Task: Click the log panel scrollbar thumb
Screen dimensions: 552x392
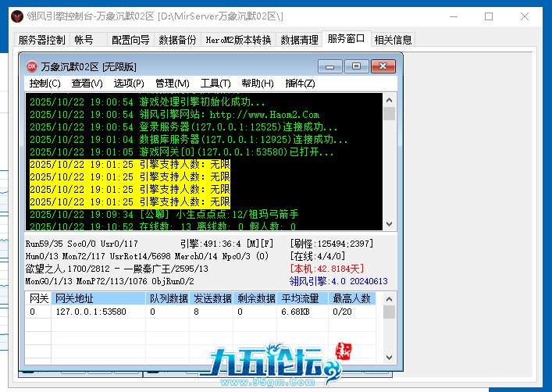Action: click(389, 115)
